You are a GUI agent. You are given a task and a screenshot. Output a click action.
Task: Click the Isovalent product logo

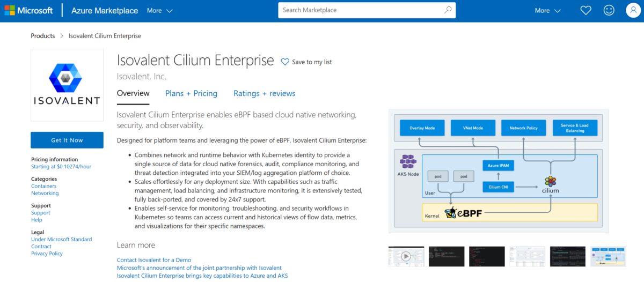pos(67,85)
